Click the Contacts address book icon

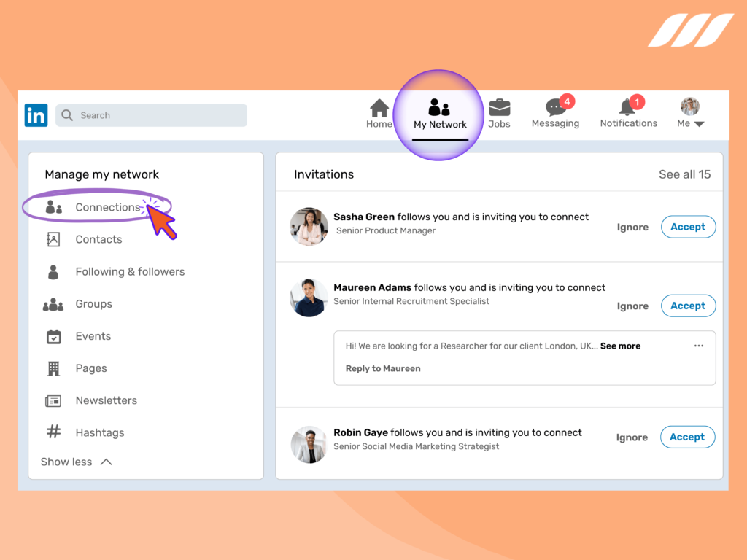click(53, 238)
